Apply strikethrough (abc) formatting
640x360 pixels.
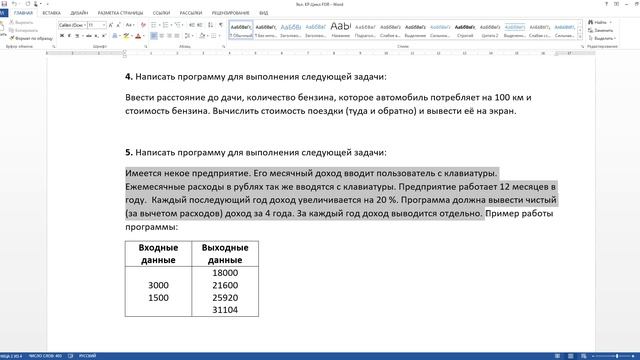89,36
